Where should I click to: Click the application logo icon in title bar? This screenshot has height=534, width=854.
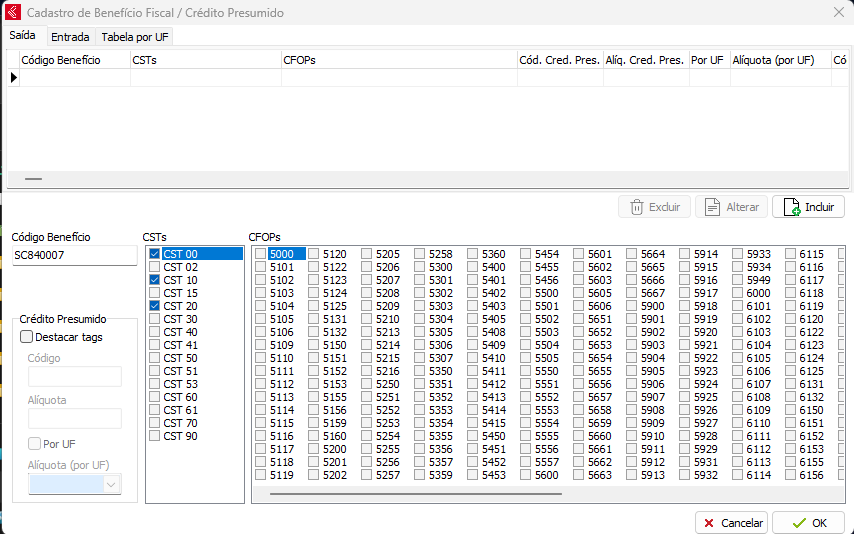pyautogui.click(x=12, y=13)
